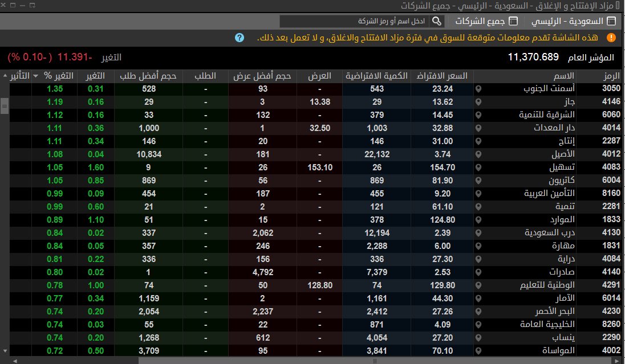
Task: Click location pin icon for الشرقية للتنمية
Action: point(478,115)
